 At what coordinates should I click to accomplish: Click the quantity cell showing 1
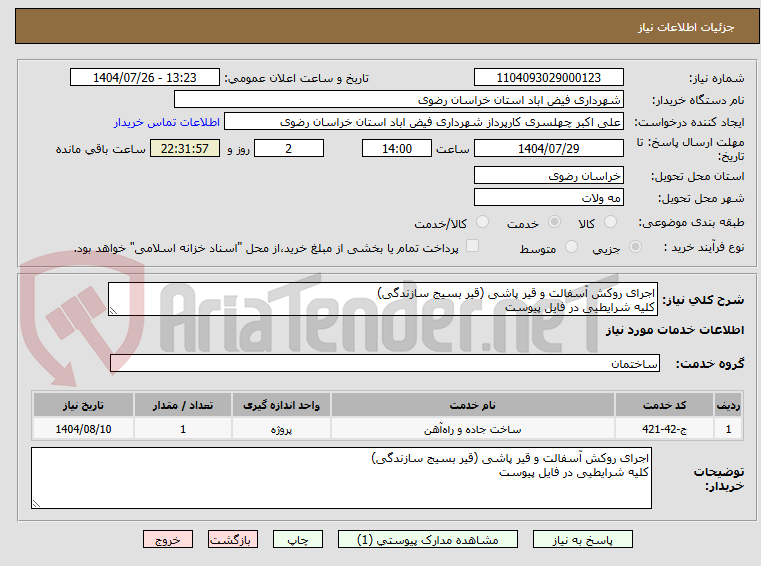click(x=183, y=429)
